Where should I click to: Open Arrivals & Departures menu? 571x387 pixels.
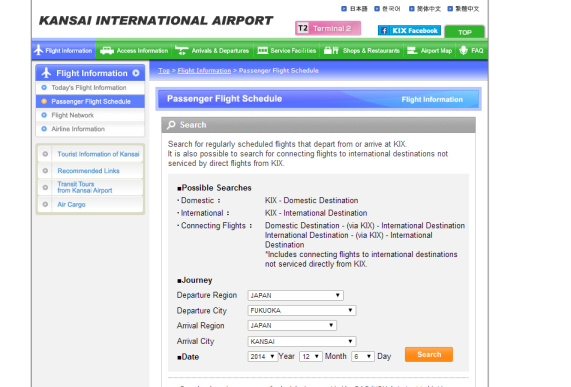(x=212, y=51)
